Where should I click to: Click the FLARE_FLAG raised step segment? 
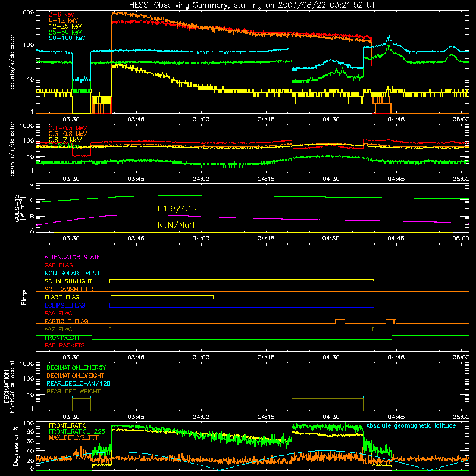pos(162,295)
